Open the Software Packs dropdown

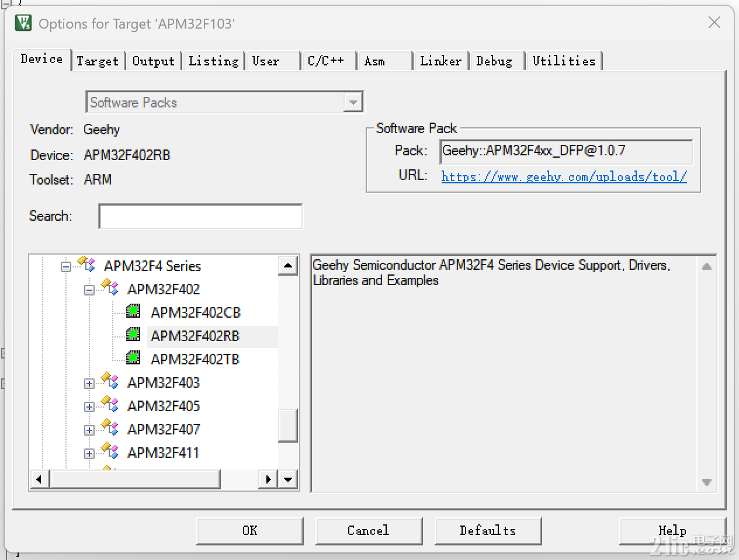pyautogui.click(x=353, y=102)
